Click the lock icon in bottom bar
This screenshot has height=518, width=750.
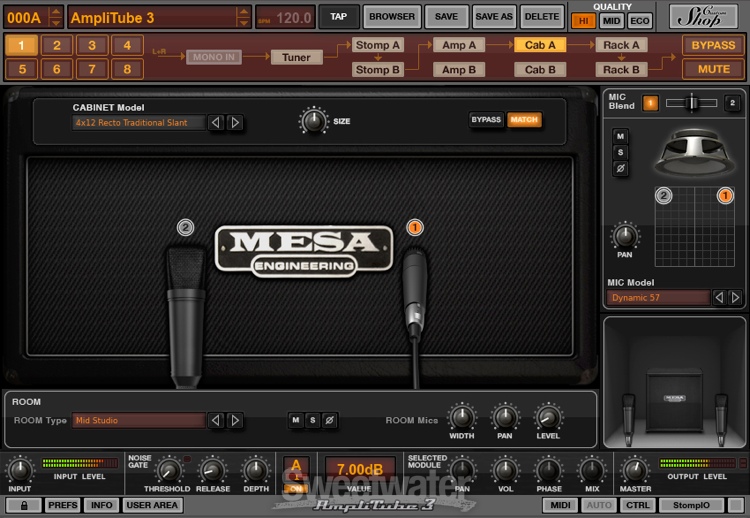[x=23, y=505]
